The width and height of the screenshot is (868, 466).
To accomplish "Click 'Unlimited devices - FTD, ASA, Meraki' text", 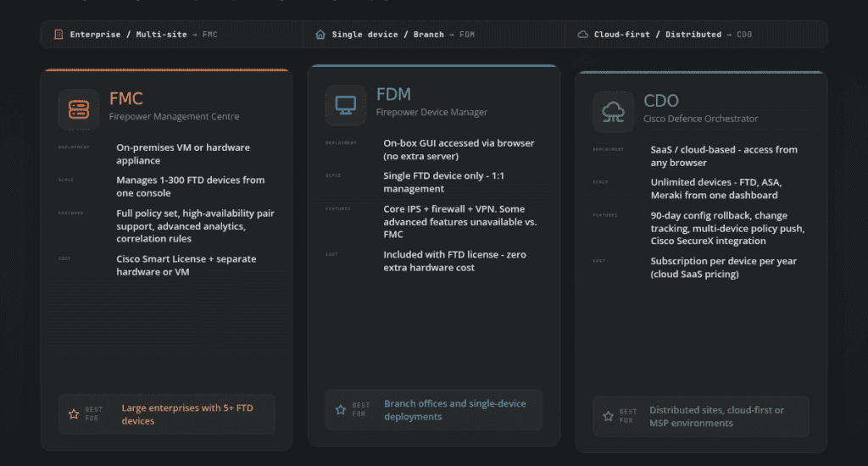I will tap(716, 189).
